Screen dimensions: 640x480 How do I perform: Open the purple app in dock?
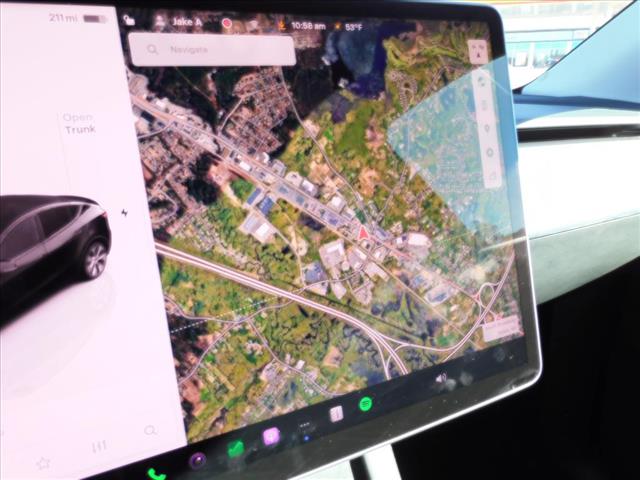[x=271, y=437]
